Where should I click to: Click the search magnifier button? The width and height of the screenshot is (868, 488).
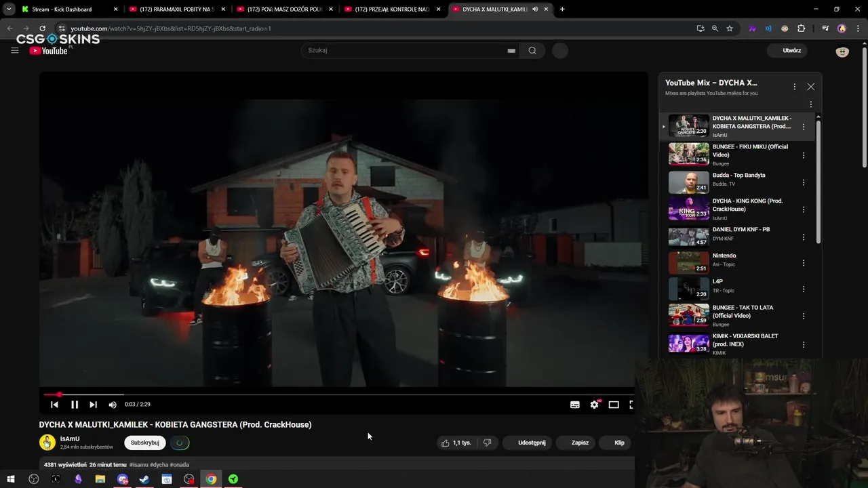point(532,50)
